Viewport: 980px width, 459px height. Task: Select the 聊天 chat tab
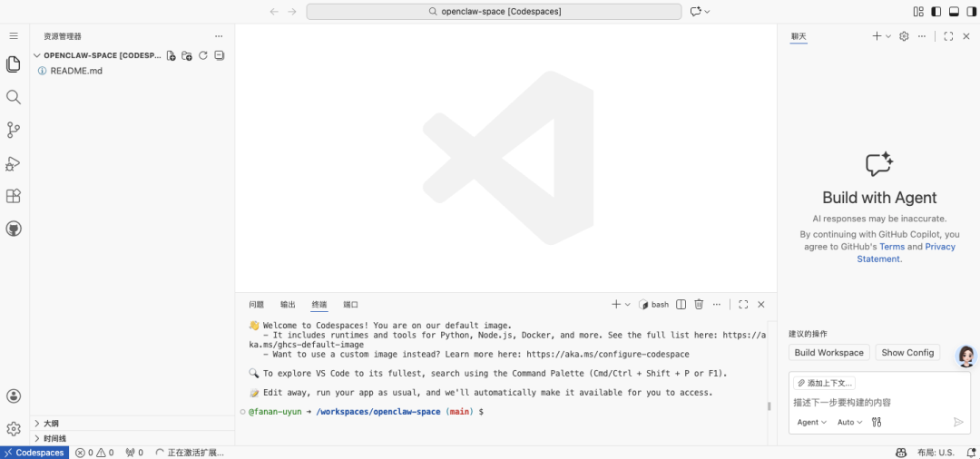tap(799, 36)
